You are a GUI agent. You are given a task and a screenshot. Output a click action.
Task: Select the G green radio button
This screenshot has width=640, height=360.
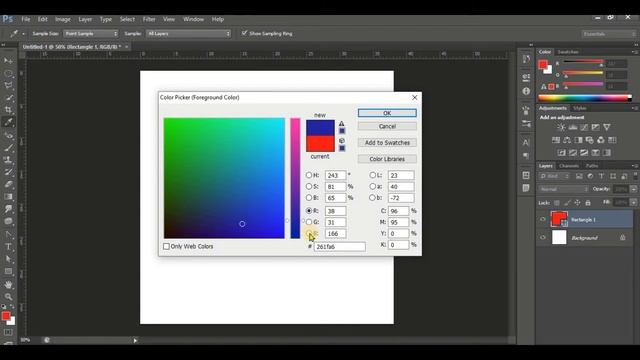click(x=309, y=222)
